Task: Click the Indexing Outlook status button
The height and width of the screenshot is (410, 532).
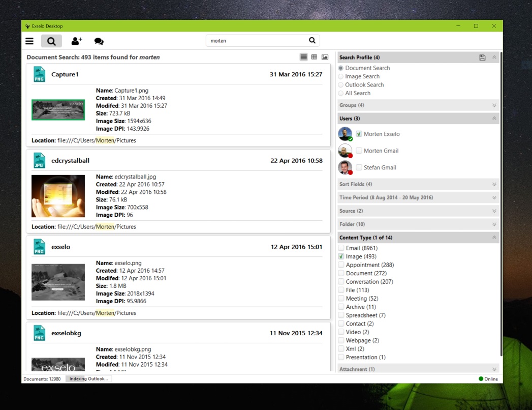Action: click(88, 379)
